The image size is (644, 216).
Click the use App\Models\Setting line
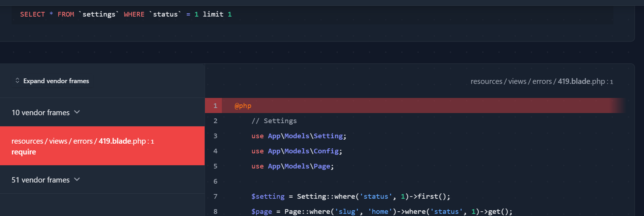(x=299, y=136)
